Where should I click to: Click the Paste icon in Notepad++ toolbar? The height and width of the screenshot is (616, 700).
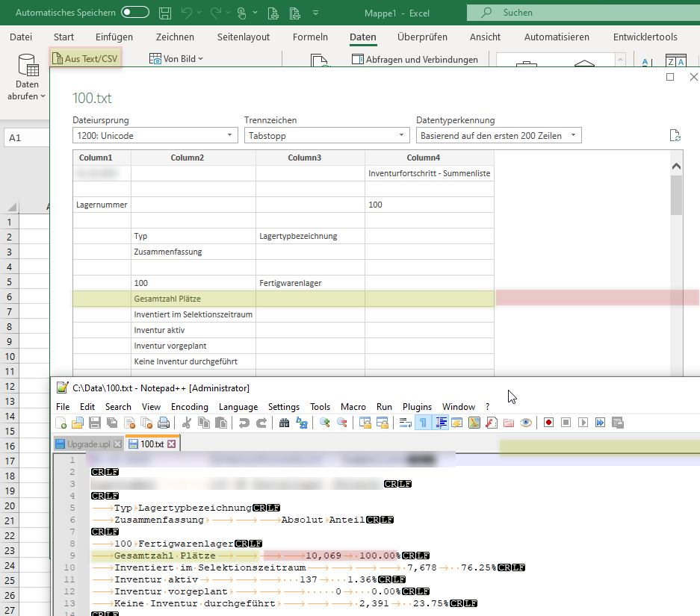[221, 423]
